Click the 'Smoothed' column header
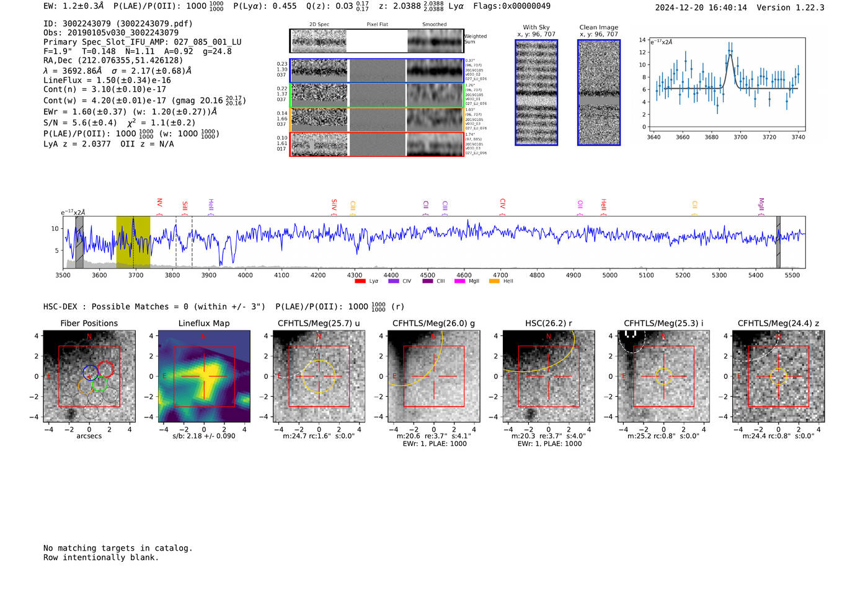The height and width of the screenshot is (591, 868). [434, 25]
